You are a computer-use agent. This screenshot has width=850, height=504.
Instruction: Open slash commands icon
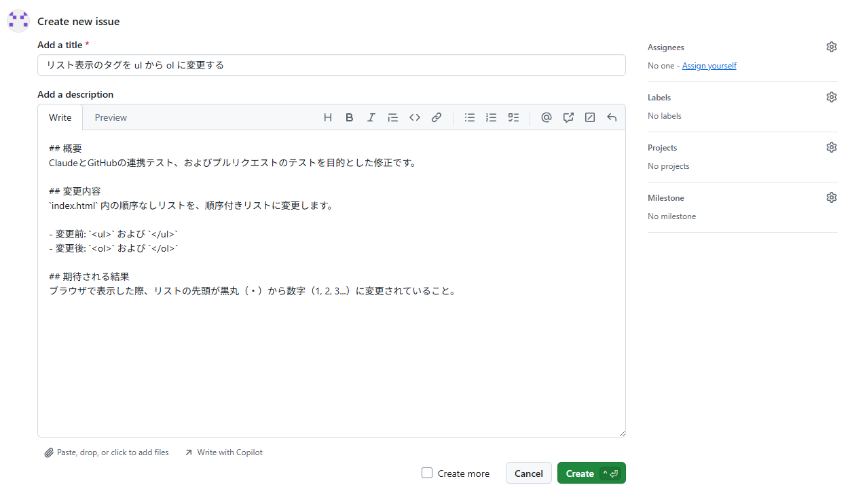pos(590,117)
